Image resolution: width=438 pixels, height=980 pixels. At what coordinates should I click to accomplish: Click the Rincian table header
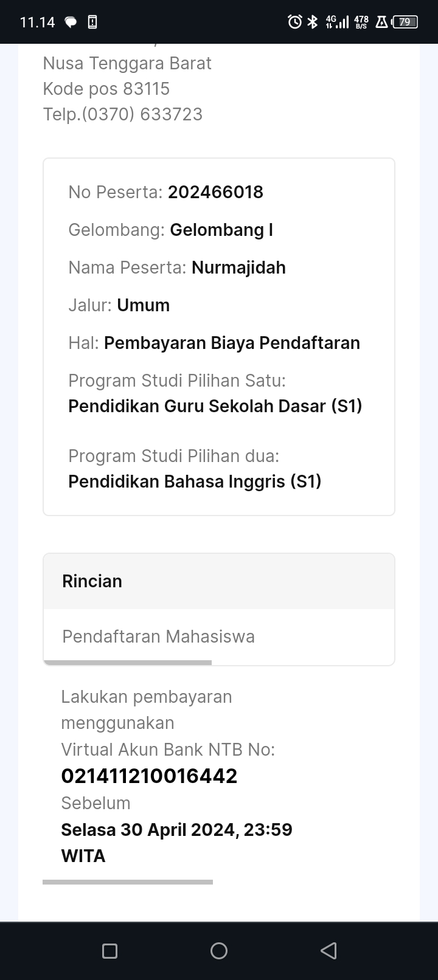click(92, 581)
